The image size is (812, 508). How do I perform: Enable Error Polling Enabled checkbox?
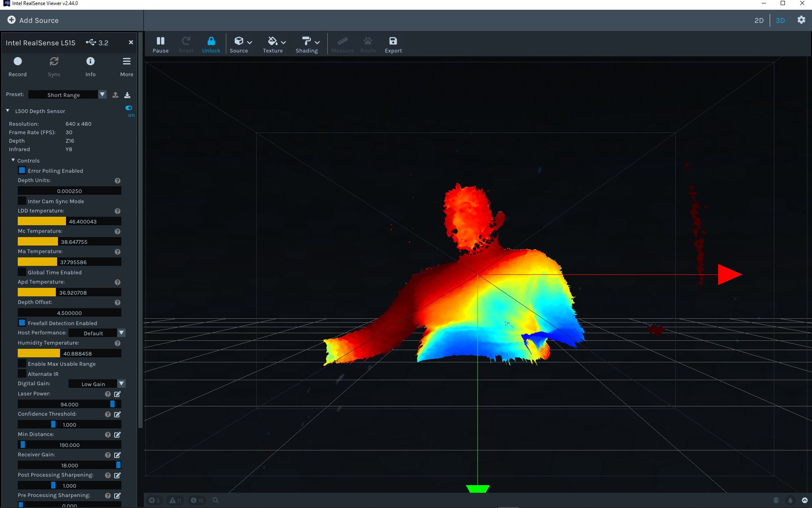point(22,170)
